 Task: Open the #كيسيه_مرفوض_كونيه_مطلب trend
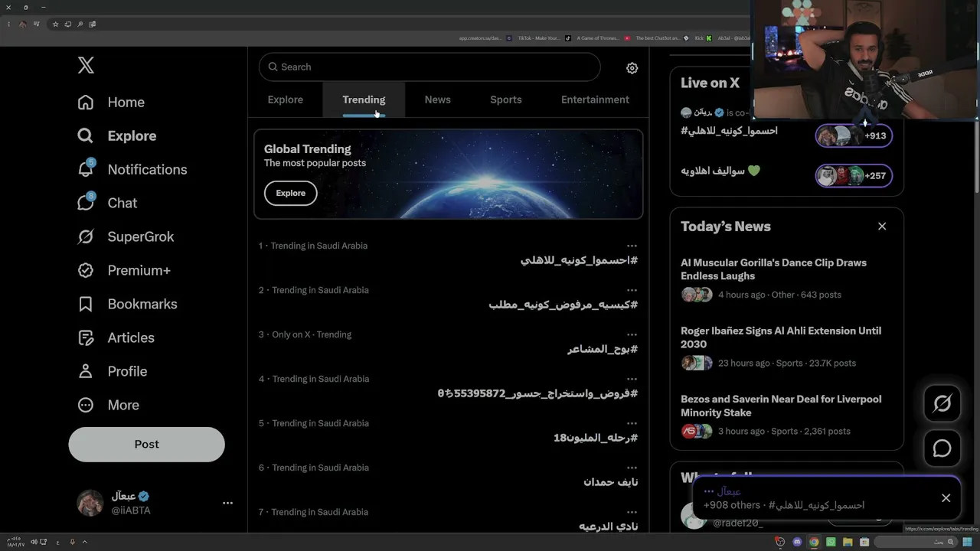tap(563, 305)
